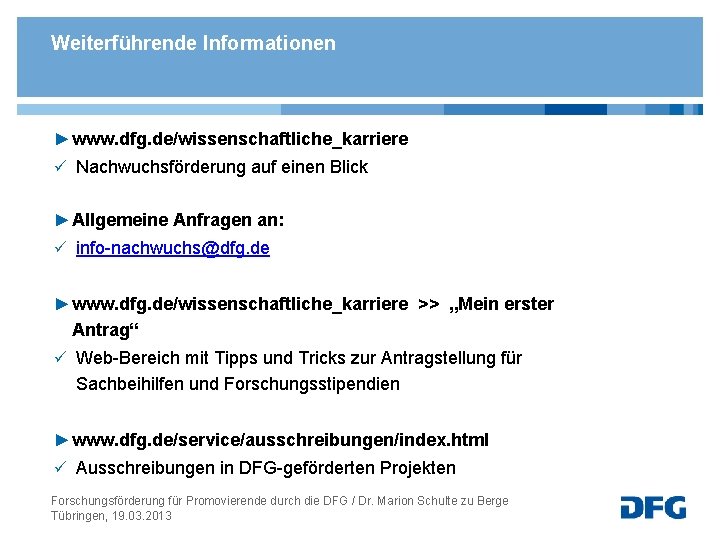
Task: Click the www.dfg.de/service/ausschreibungen/index.html text
Action: (x=280, y=440)
